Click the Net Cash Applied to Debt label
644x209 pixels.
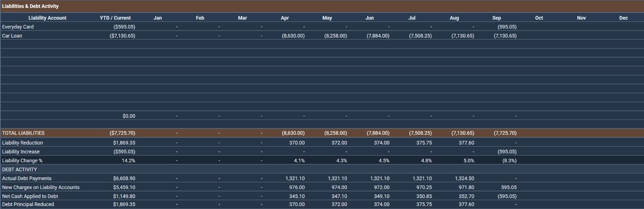coord(30,196)
